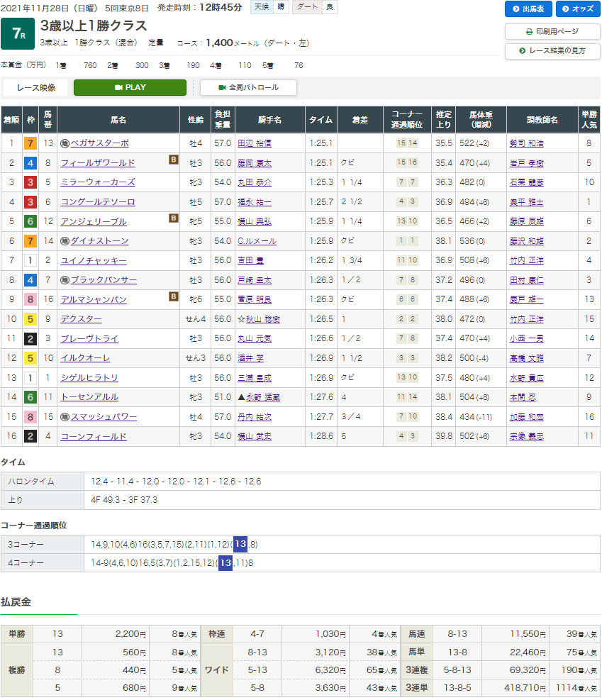Click the green PLAY race video button
This screenshot has width=602, height=700.
(x=130, y=87)
